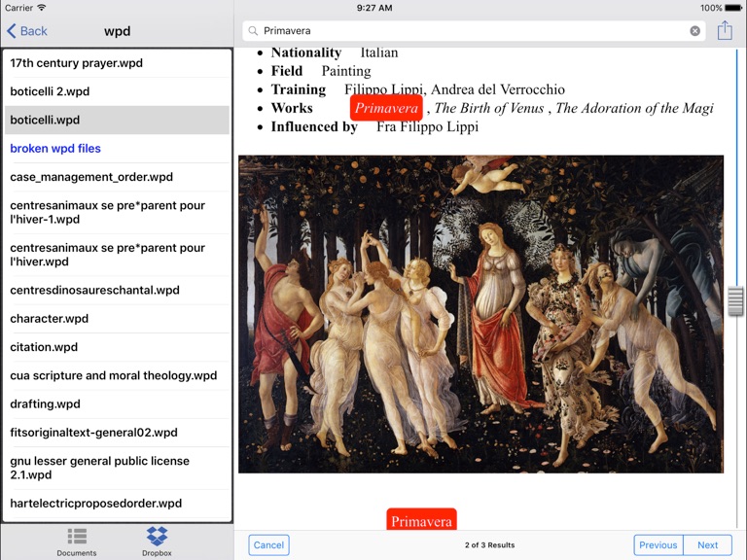Tap the 9:27 AM clock

click(374, 8)
